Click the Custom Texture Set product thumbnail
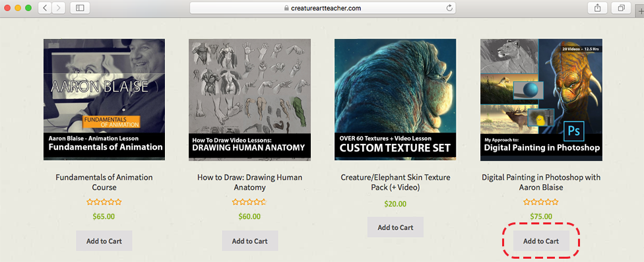The width and height of the screenshot is (644, 262). coord(395,100)
